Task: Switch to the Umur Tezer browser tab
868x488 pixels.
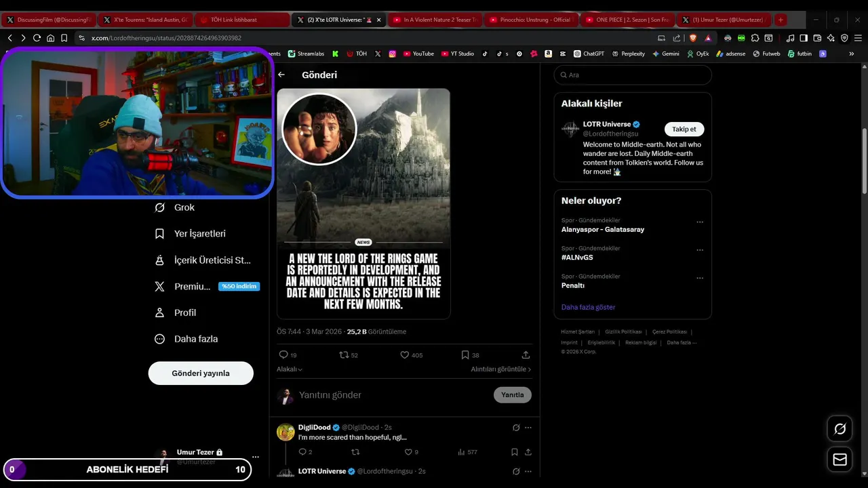Action: point(723,20)
